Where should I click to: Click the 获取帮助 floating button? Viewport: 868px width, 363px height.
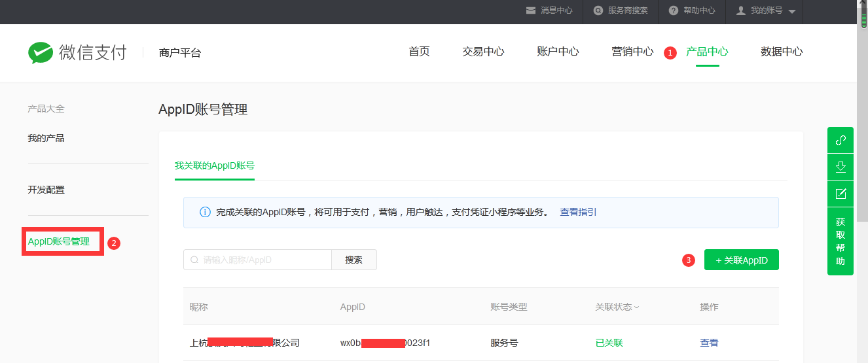(x=841, y=241)
